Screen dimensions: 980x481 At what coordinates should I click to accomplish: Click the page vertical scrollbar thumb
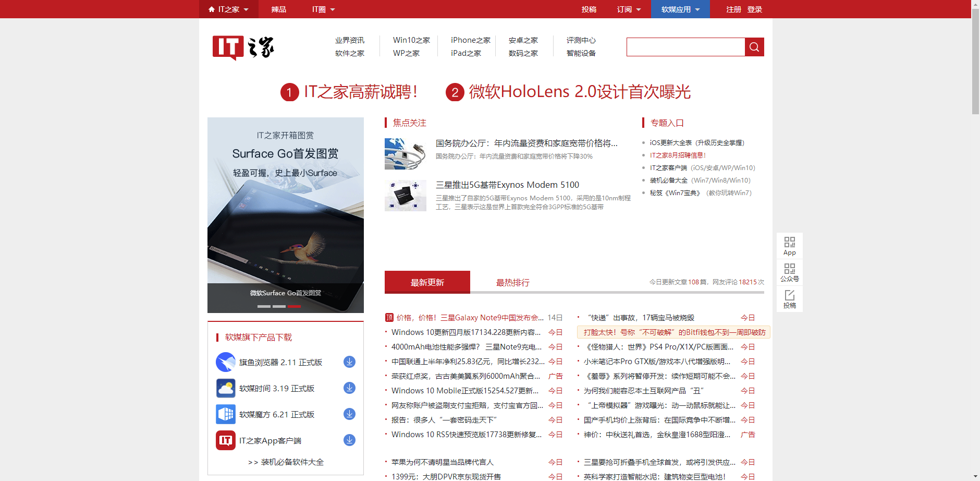(975, 61)
